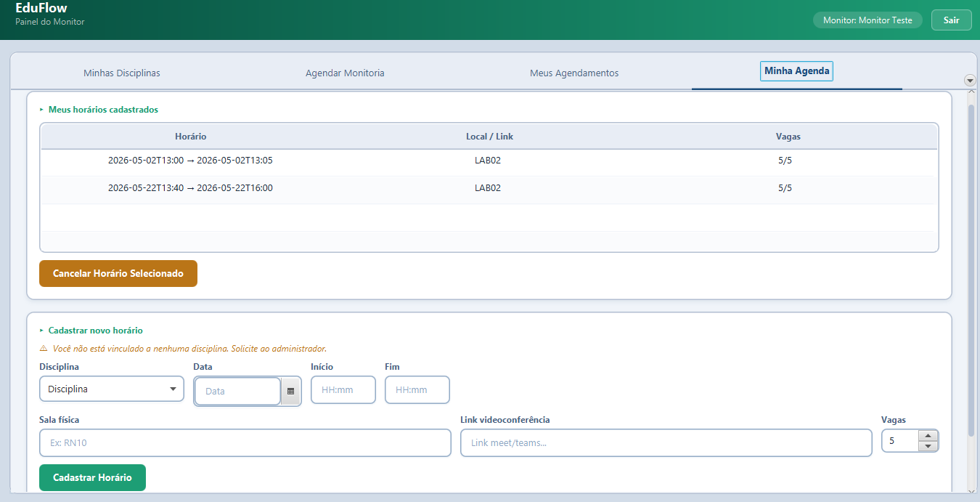The width and height of the screenshot is (980, 502).
Task: Open the calendar date picker icon
Action: click(290, 391)
